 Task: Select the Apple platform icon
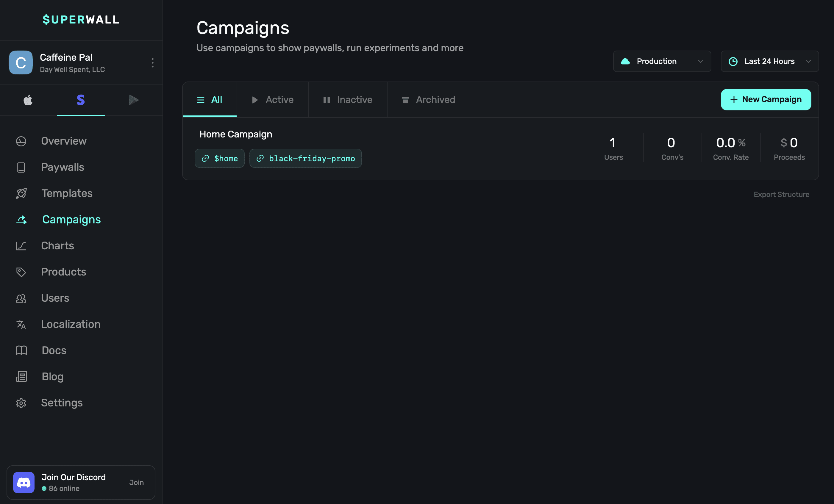[28, 100]
